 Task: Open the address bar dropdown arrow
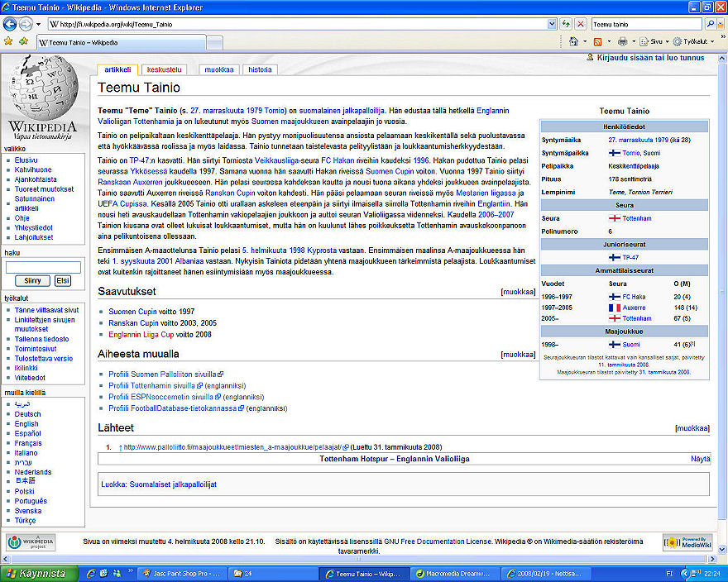click(x=552, y=24)
